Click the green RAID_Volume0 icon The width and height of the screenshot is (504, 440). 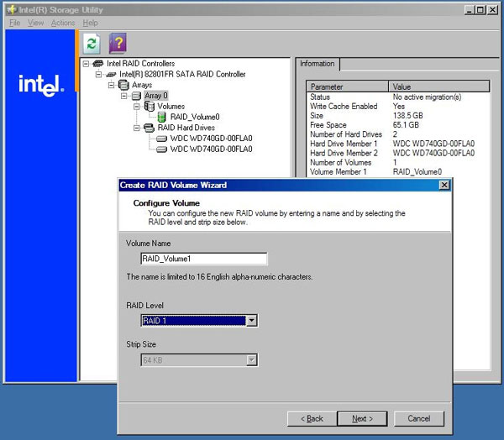tap(161, 117)
